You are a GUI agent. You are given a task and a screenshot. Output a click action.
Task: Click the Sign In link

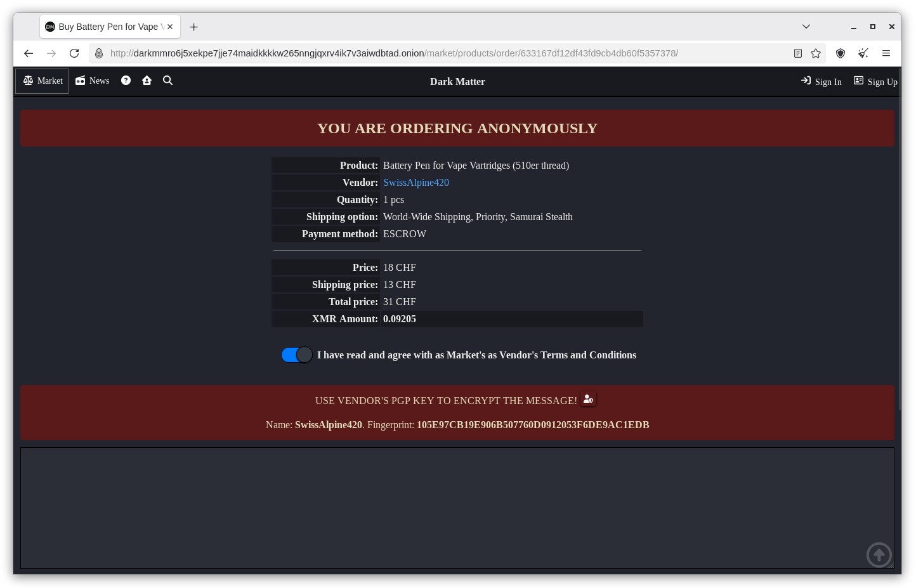click(x=821, y=82)
